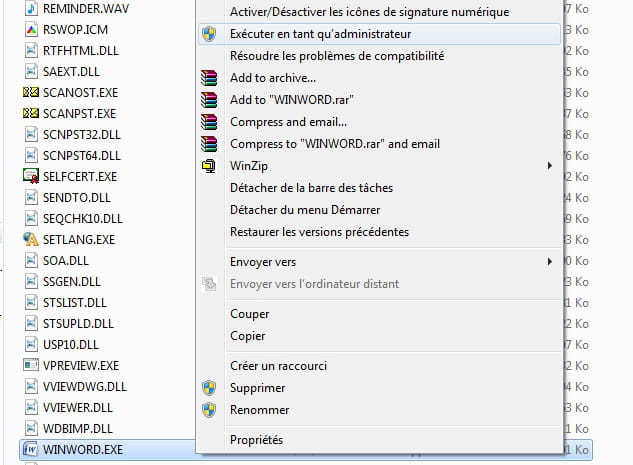Click the RSWOP.ICM color profile icon
633x465 pixels.
(31, 29)
